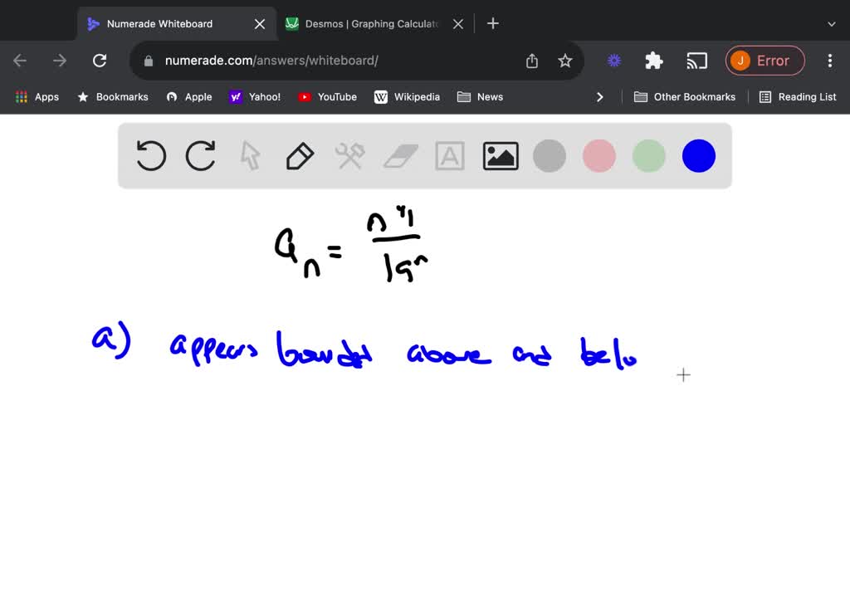Select the blue color swatch
The width and height of the screenshot is (850, 616).
pos(698,155)
